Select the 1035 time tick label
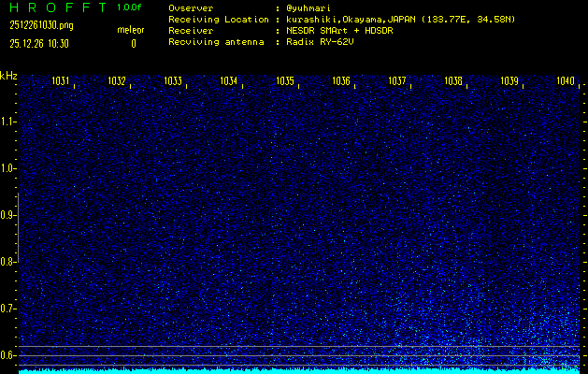This screenshot has width=588, height=374. point(285,81)
